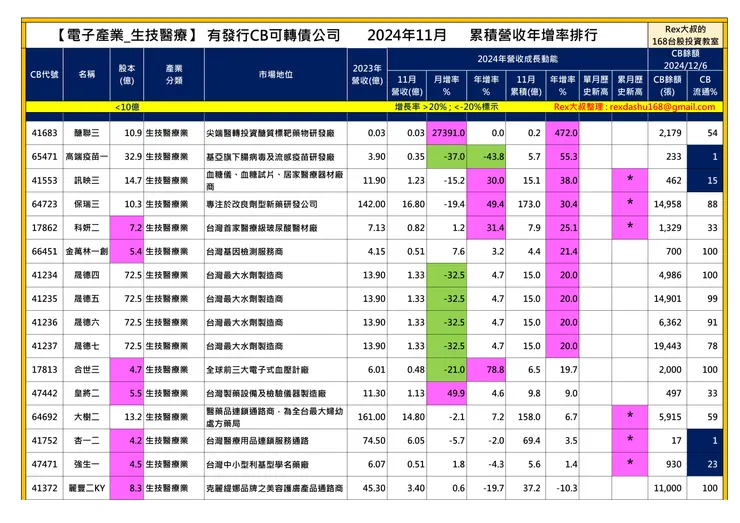Click CB balance 2,179
Screen dimensions: 740x523
670,133
